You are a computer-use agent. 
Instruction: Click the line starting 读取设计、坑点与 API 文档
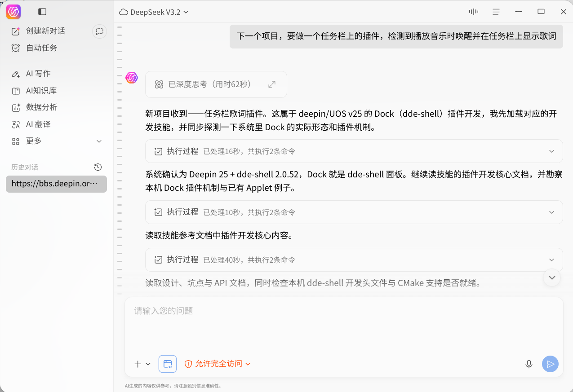click(313, 283)
